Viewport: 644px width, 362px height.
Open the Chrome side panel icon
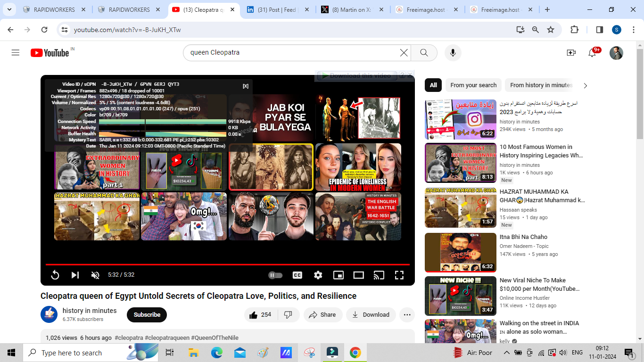(x=600, y=30)
